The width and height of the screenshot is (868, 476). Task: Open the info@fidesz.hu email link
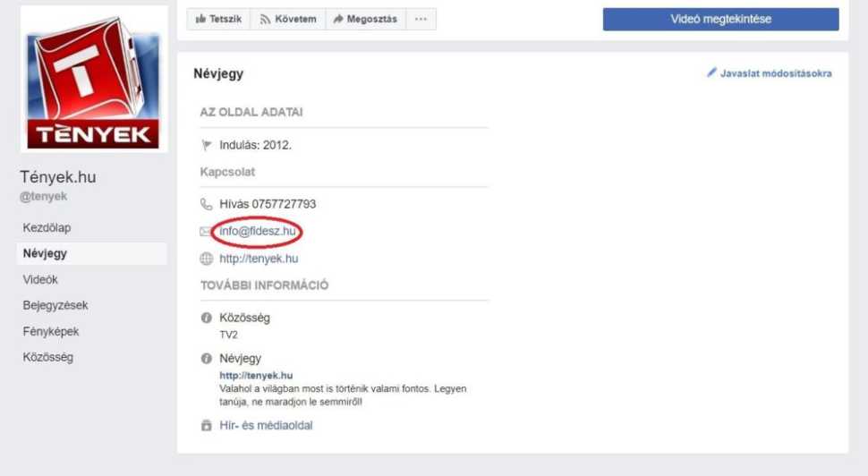click(x=258, y=231)
